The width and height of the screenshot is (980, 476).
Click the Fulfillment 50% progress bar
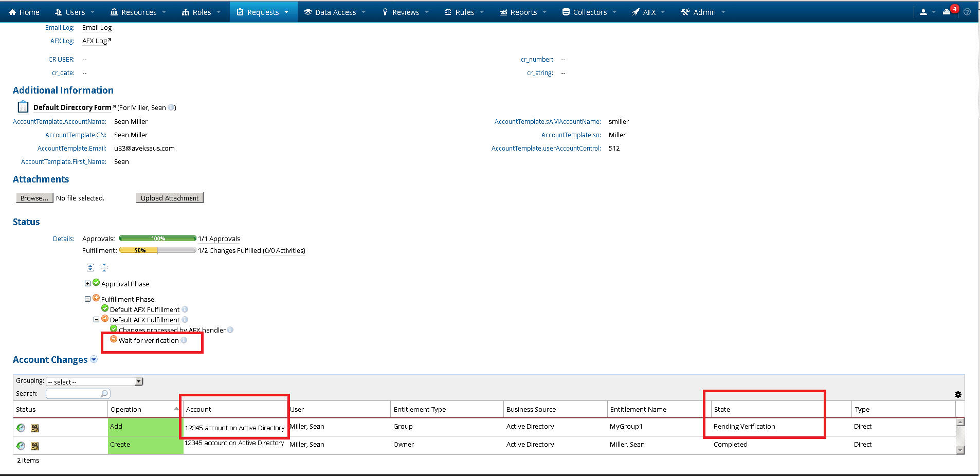click(x=157, y=250)
